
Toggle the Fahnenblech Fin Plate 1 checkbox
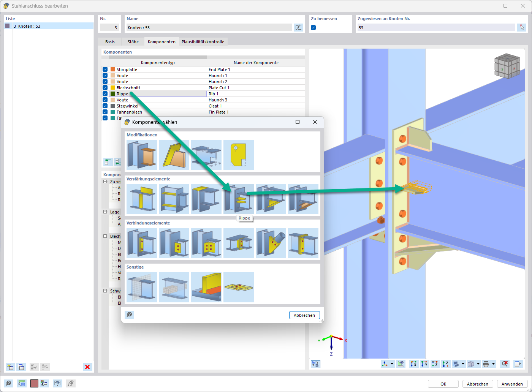click(105, 112)
